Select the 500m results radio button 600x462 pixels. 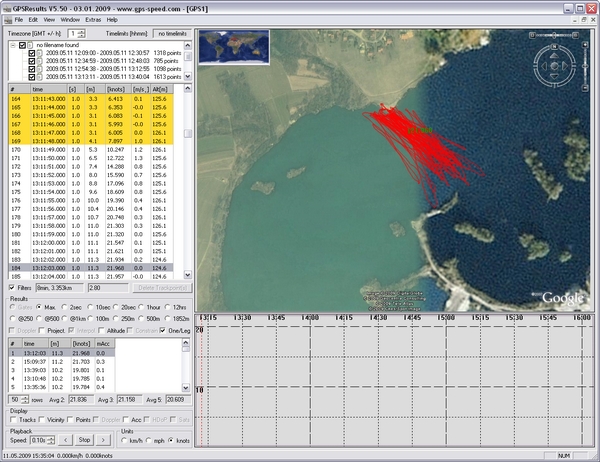click(x=141, y=318)
